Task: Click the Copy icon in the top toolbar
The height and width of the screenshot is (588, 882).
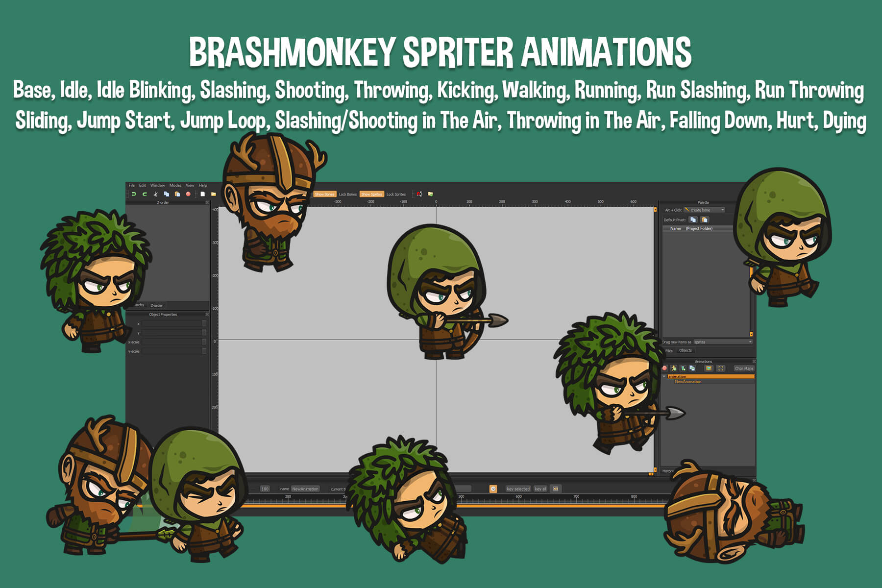Action: [x=167, y=194]
